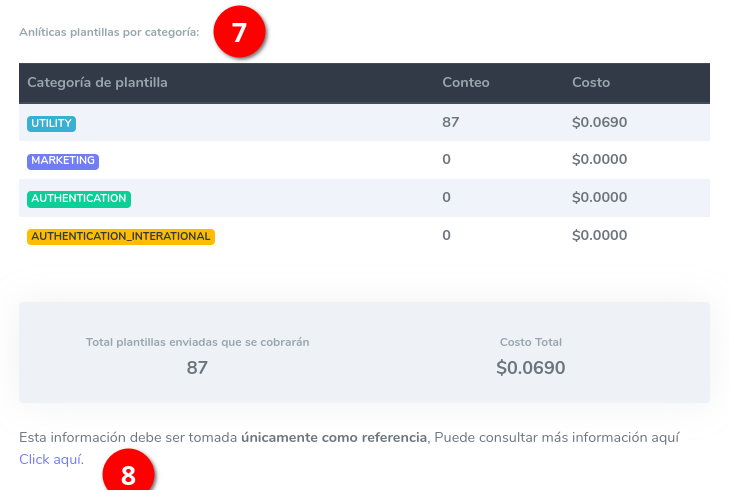Click the red number 7 marker
Screen dimensions: 729x490
point(238,32)
